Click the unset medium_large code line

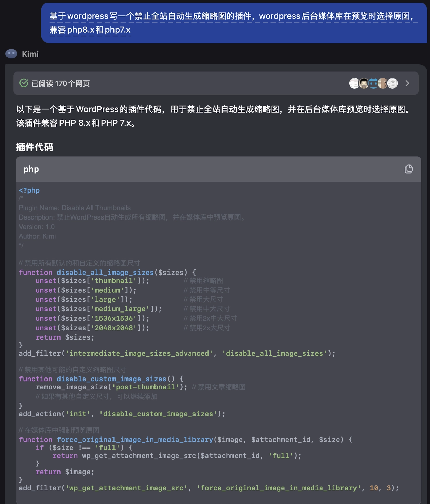pos(98,309)
